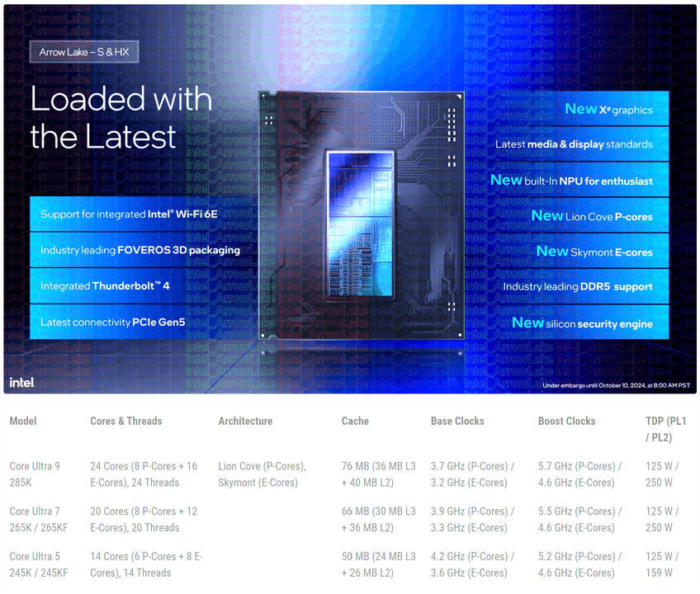Select the New Lion Cove P-cores bar
The height and width of the screenshot is (594, 700).
click(591, 216)
